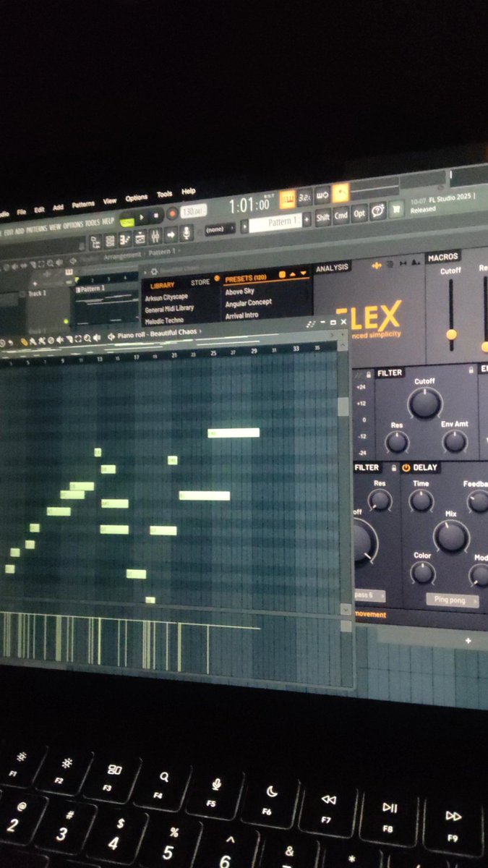
Task: Toggle the lock icon at the FILTER panel's right edge
Action: 471,370
